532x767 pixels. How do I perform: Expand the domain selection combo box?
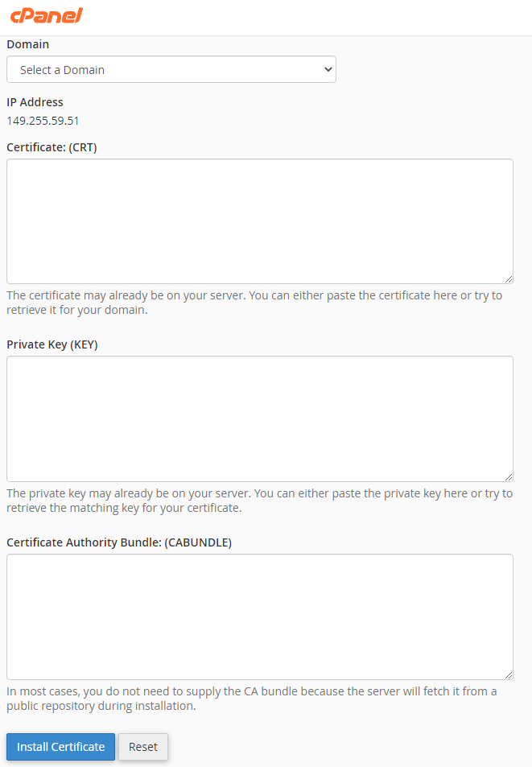171,69
